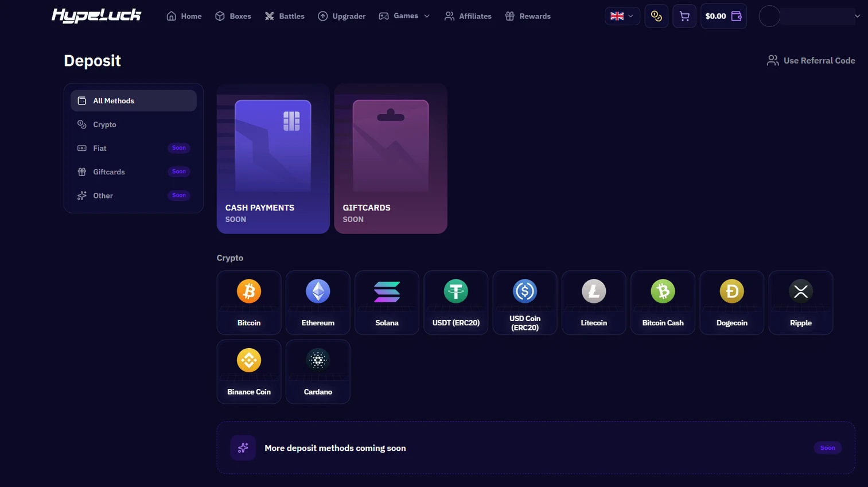Expand the user account dropdown arrow
868x487 pixels.
tap(857, 16)
